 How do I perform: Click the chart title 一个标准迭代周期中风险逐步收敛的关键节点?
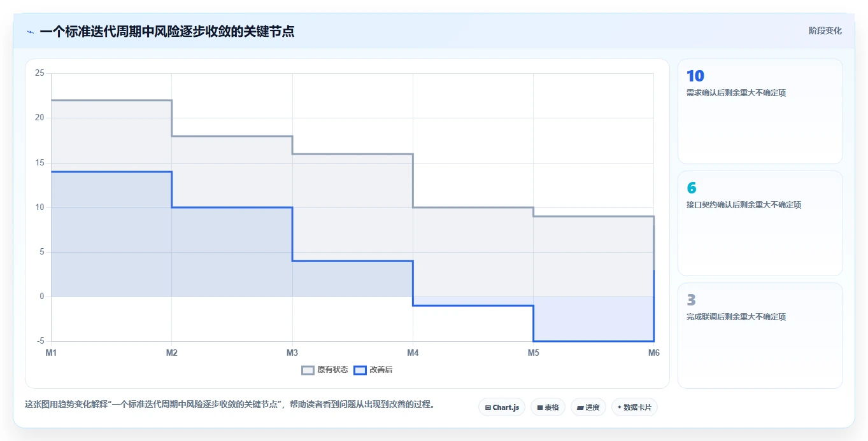167,31
